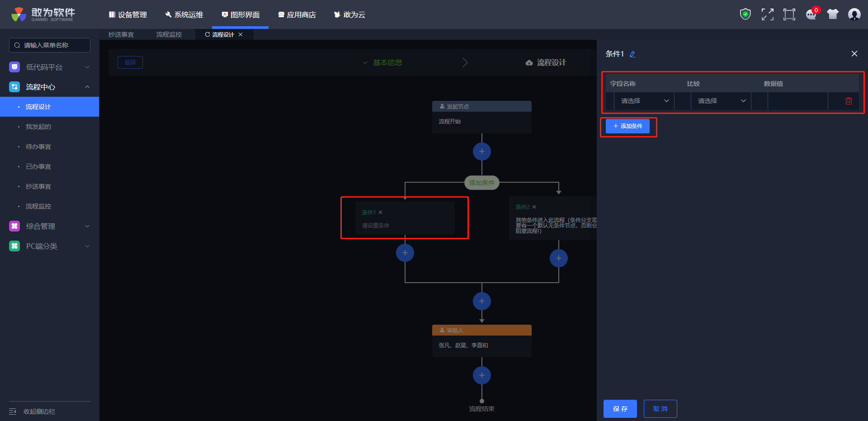Click the 返回 button
The image size is (868, 421).
point(130,62)
